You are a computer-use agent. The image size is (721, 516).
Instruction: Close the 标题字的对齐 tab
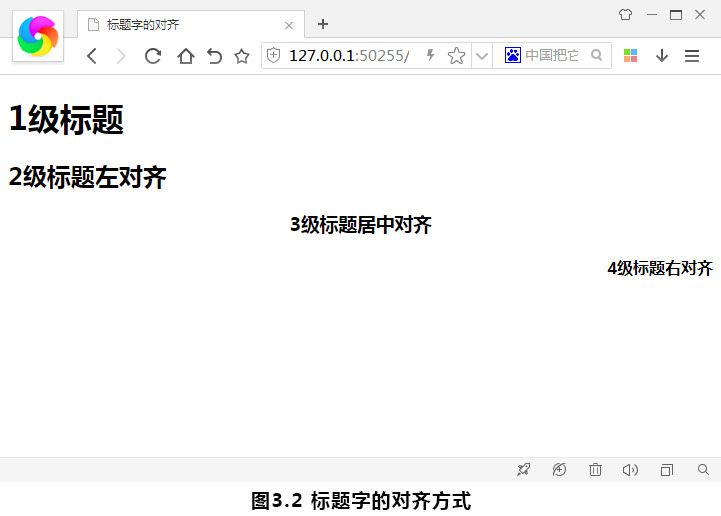289,25
